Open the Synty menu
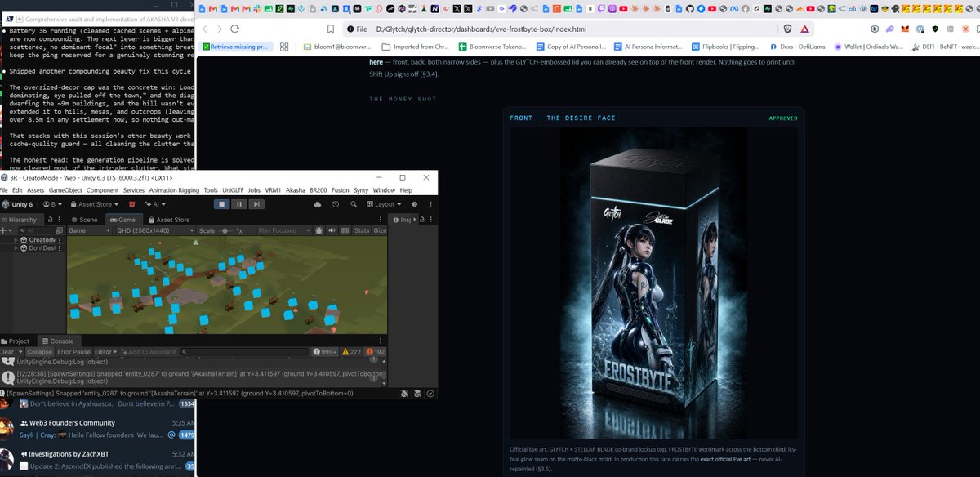Image resolution: width=980 pixels, height=477 pixels. click(x=360, y=190)
